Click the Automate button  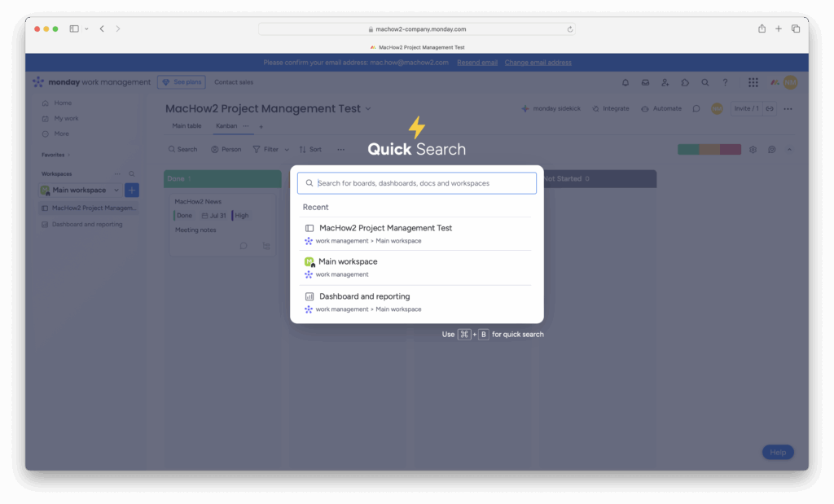pos(661,108)
